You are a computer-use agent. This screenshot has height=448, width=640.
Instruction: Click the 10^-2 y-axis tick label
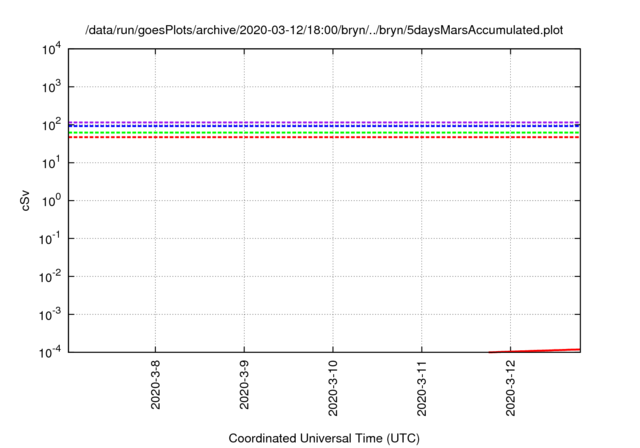50,277
